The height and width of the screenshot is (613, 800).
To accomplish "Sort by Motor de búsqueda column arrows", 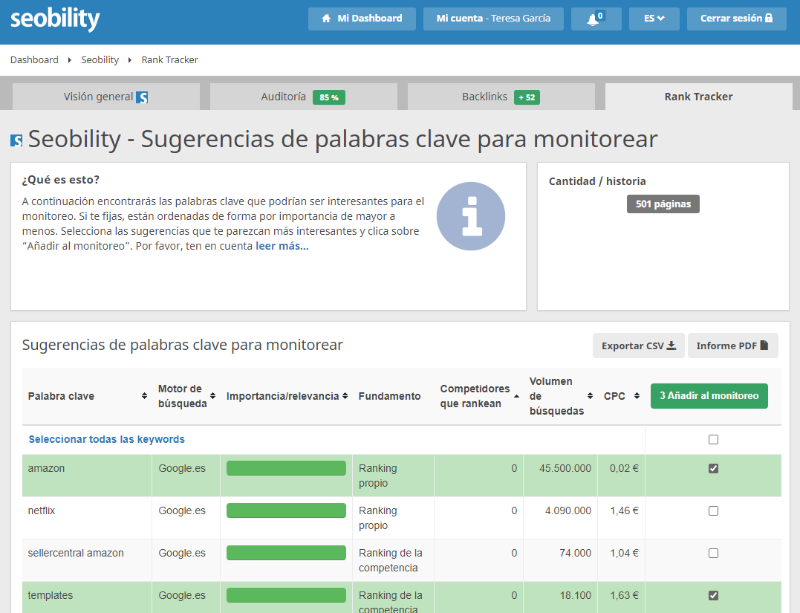I will [213, 396].
